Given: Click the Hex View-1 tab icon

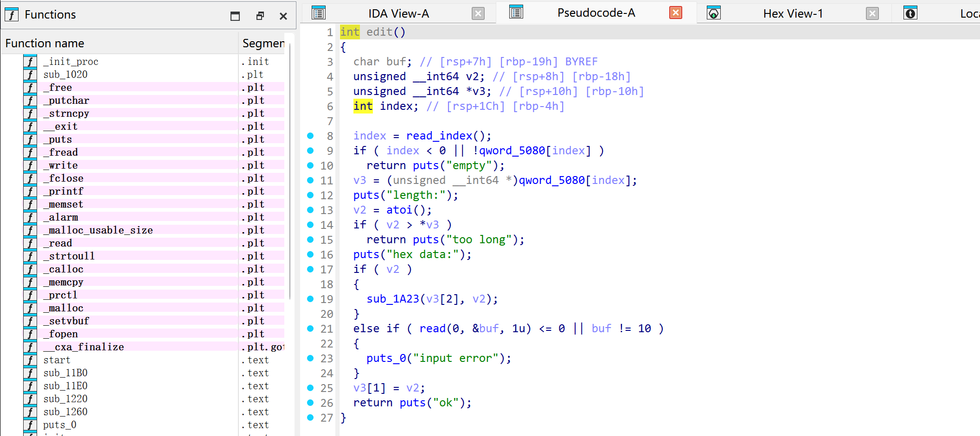Looking at the screenshot, I should [714, 13].
